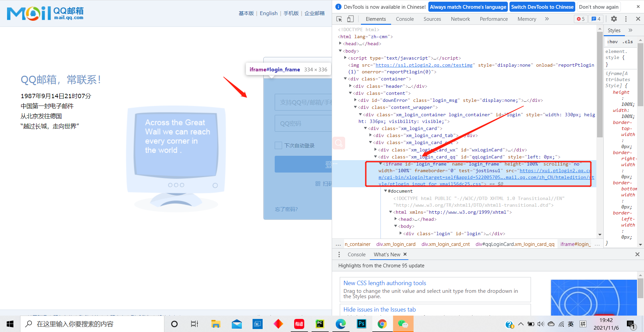Open 基本版 mail version link
The height and width of the screenshot is (332, 644).
tap(246, 13)
